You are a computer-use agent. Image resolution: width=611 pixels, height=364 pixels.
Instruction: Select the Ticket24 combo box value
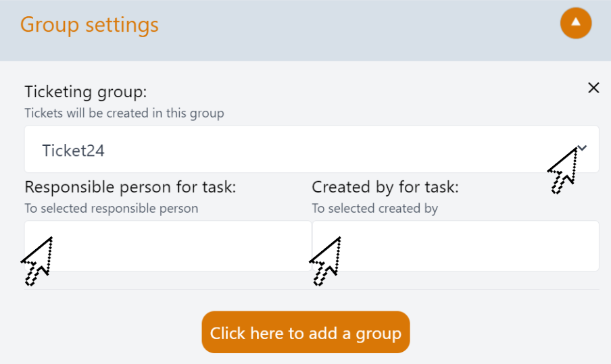(312, 149)
